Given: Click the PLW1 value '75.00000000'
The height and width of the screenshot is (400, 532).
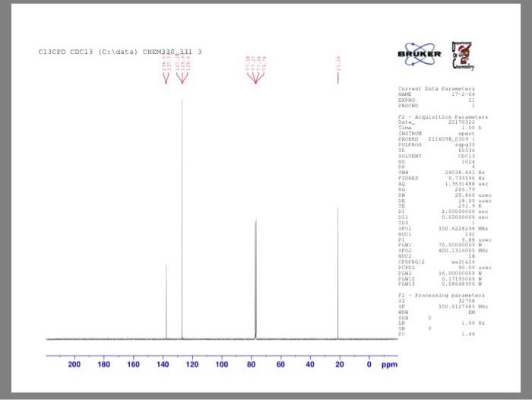Looking at the screenshot, I should tap(456, 244).
